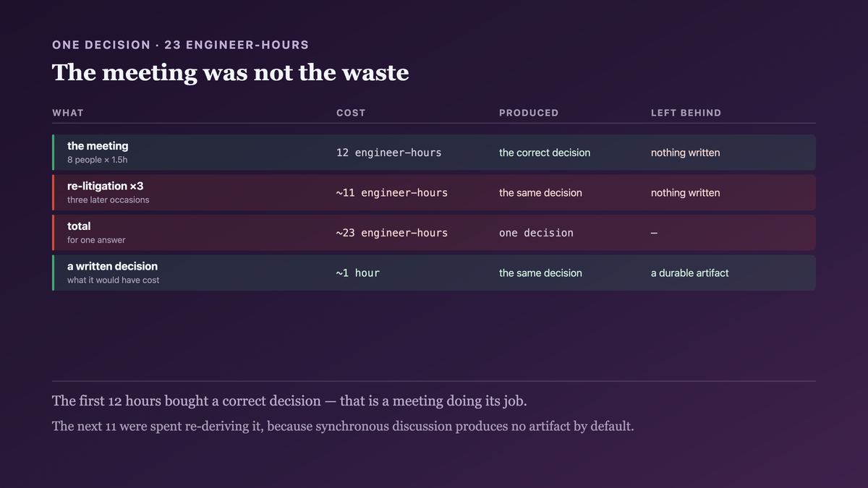Screen dimensions: 868x488
Task: Select the row title "the meeting"
Action: [98, 146]
